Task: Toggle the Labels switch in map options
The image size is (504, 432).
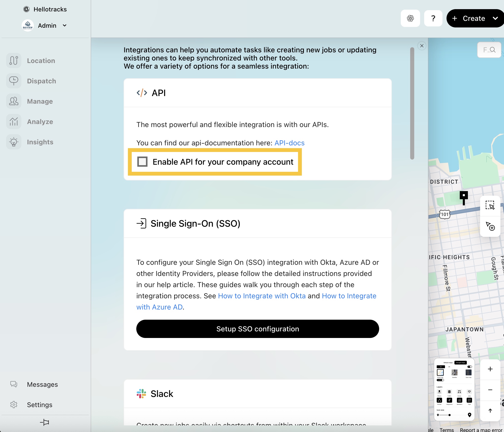Action: 440,380
